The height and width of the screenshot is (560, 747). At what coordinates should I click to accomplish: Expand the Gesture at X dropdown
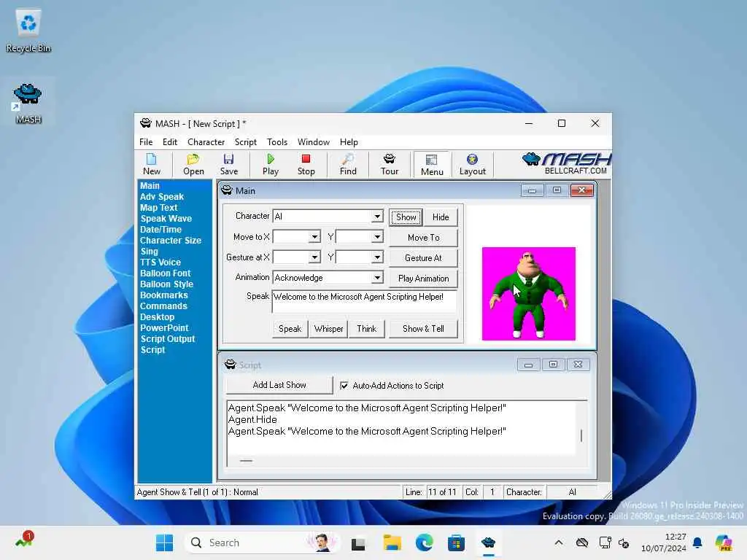point(314,257)
